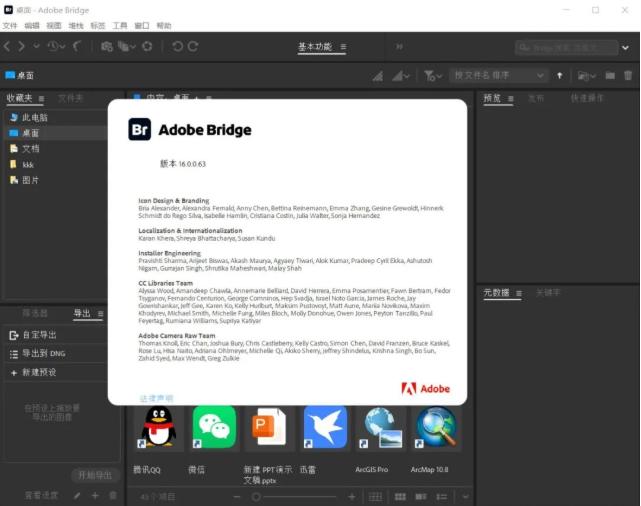Select the 迅雷 shortcut thumbnail
The image size is (641, 506).
[325, 428]
